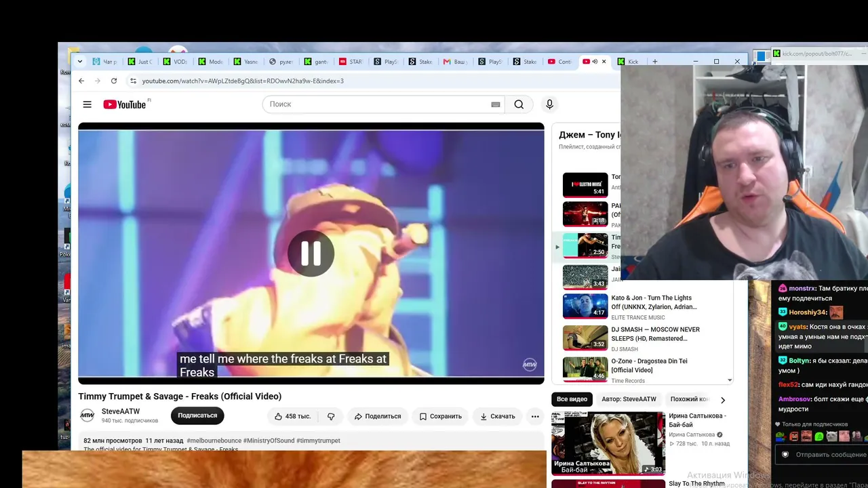Reload the YouTube page
This screenshot has height=488, width=868.
(x=114, y=81)
